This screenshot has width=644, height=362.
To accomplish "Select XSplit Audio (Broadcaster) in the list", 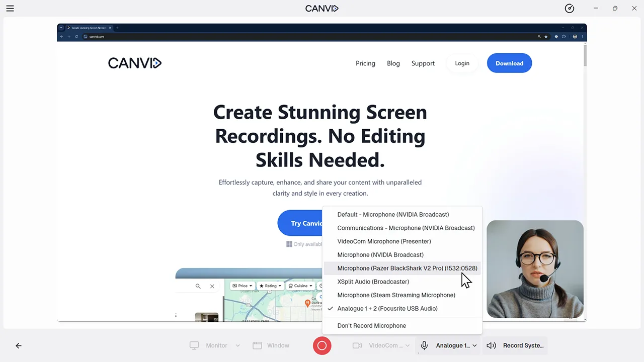I will [373, 282].
